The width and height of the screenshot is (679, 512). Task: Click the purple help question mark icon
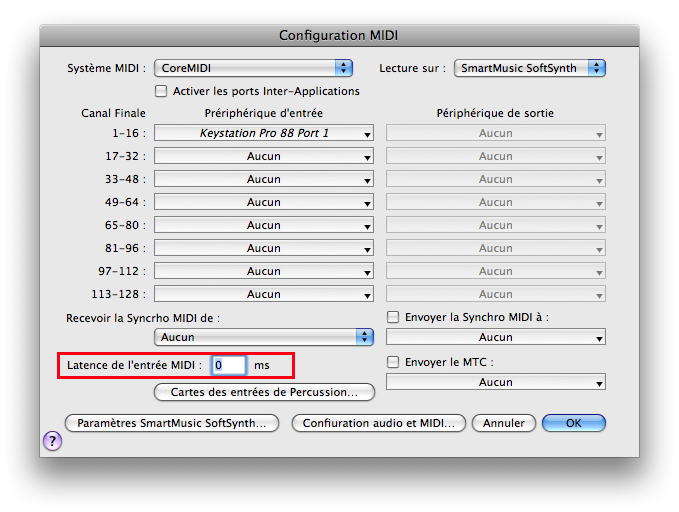(x=52, y=441)
